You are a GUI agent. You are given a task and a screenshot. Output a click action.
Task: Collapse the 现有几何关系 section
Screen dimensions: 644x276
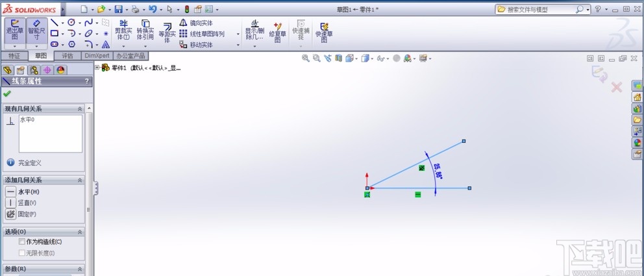tap(80, 109)
